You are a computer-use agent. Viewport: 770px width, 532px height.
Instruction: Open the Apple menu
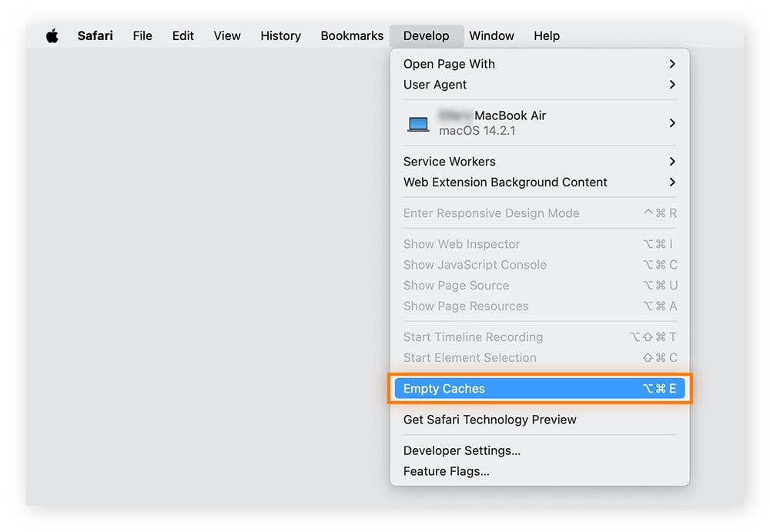click(52, 36)
